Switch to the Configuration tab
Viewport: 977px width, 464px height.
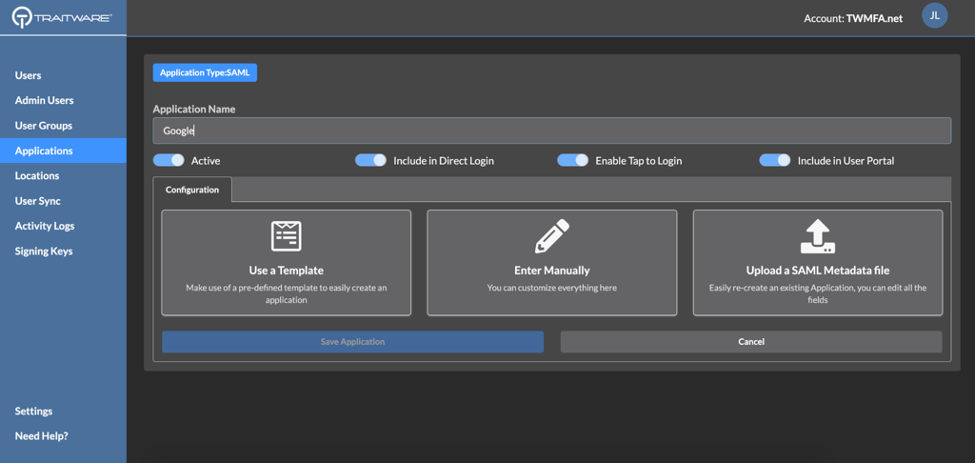point(192,189)
